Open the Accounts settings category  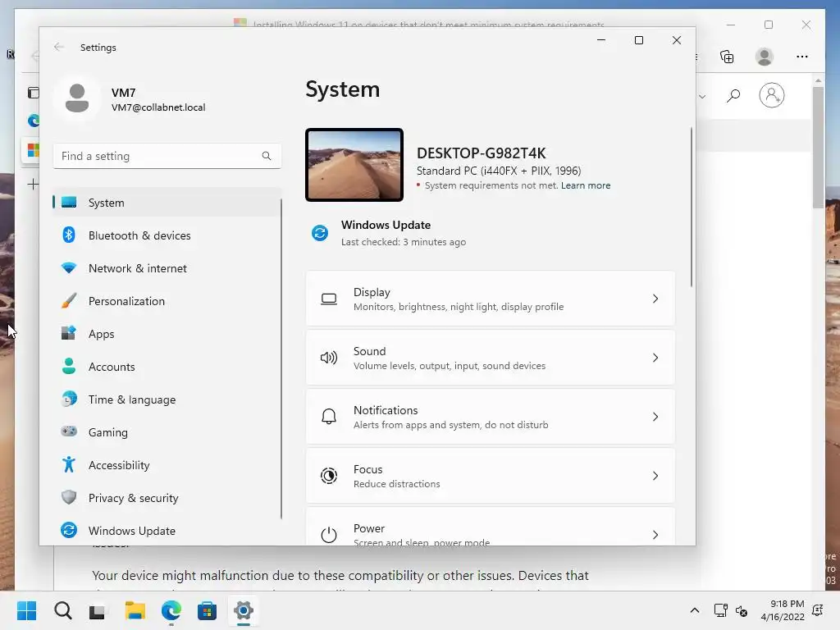tap(167, 367)
